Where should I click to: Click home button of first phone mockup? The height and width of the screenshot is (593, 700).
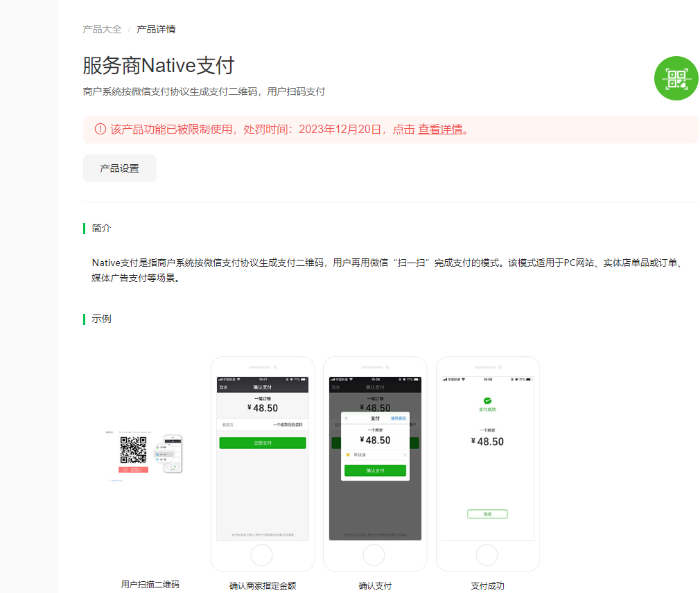click(261, 556)
